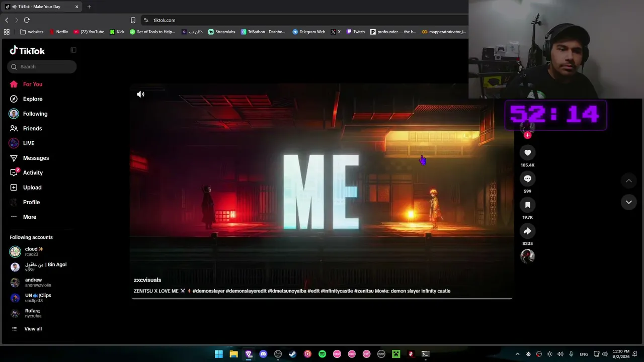Image resolution: width=644 pixels, height=362 pixels.
Task: Open the notification center bell in the tray
Action: pos(636,354)
